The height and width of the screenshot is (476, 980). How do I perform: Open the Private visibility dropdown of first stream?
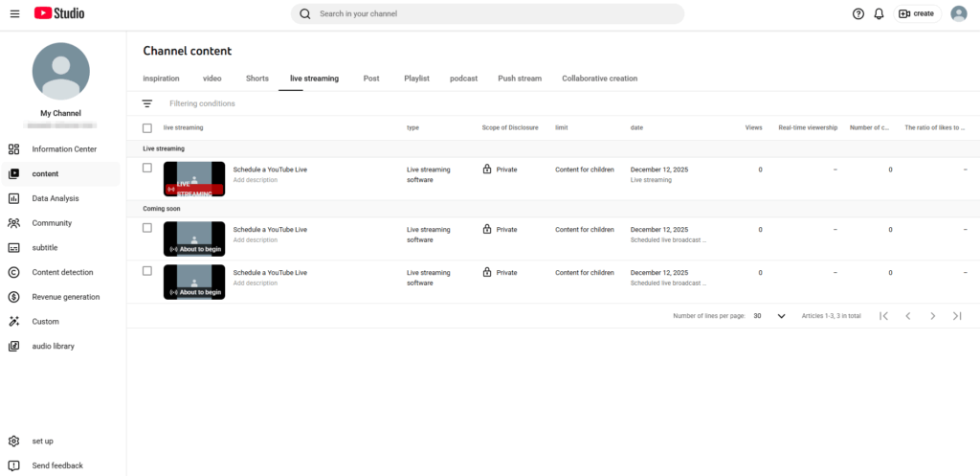point(500,170)
